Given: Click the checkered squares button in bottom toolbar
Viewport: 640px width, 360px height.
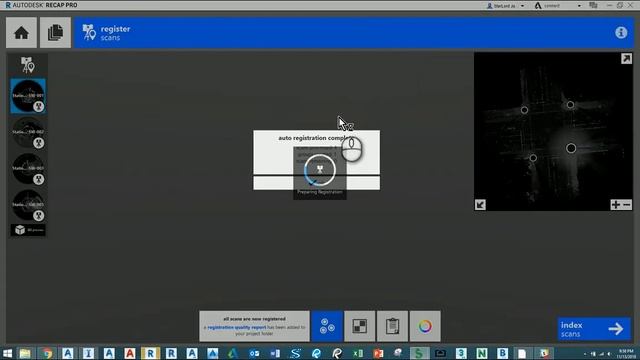Looking at the screenshot, I should pos(360,327).
